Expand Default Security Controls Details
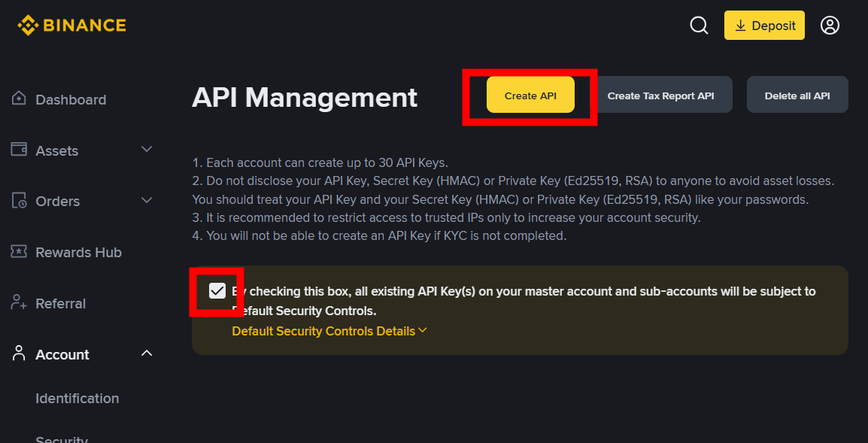 point(329,331)
